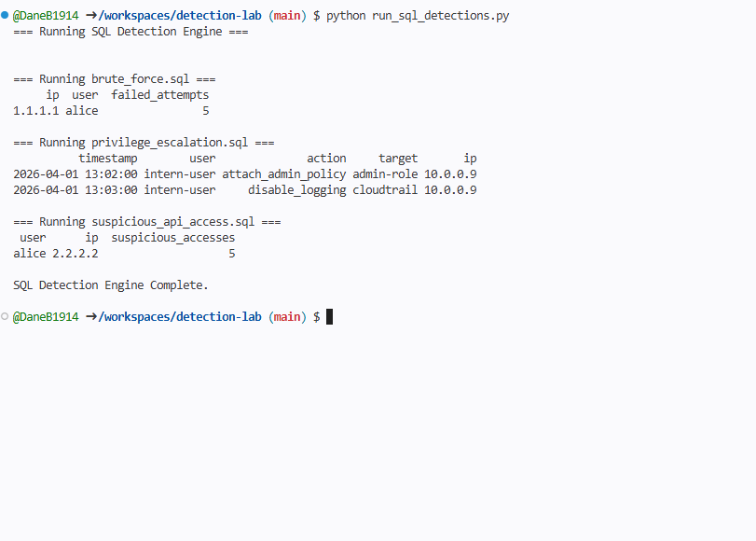Click '=== Running privilege_escalation.sql ===' header
Screen dimensions: 756x541
[144, 143]
